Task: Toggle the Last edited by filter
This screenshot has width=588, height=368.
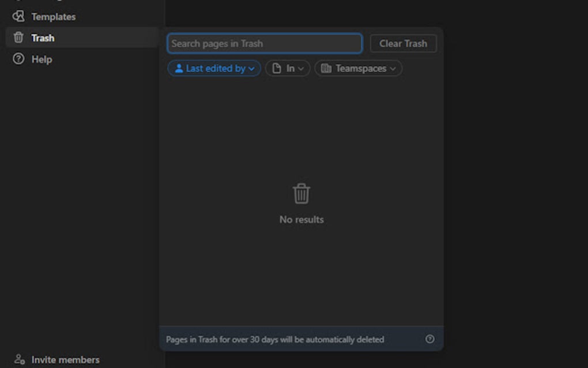Action: (x=214, y=68)
